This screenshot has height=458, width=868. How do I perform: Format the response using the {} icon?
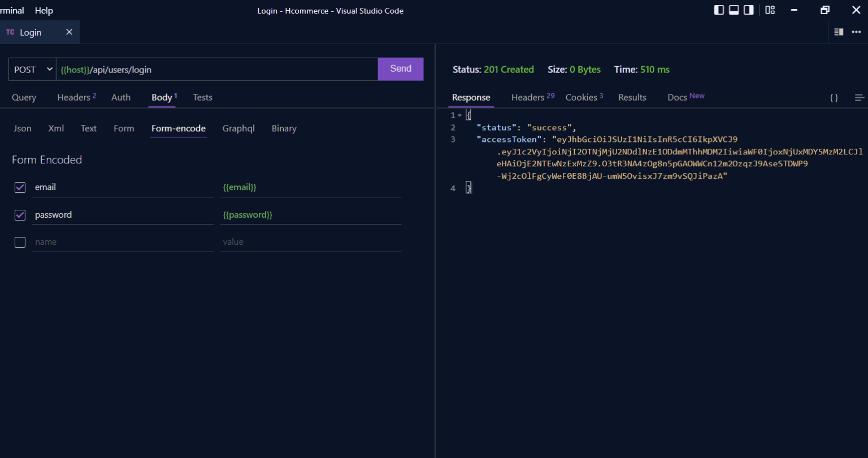coord(834,97)
